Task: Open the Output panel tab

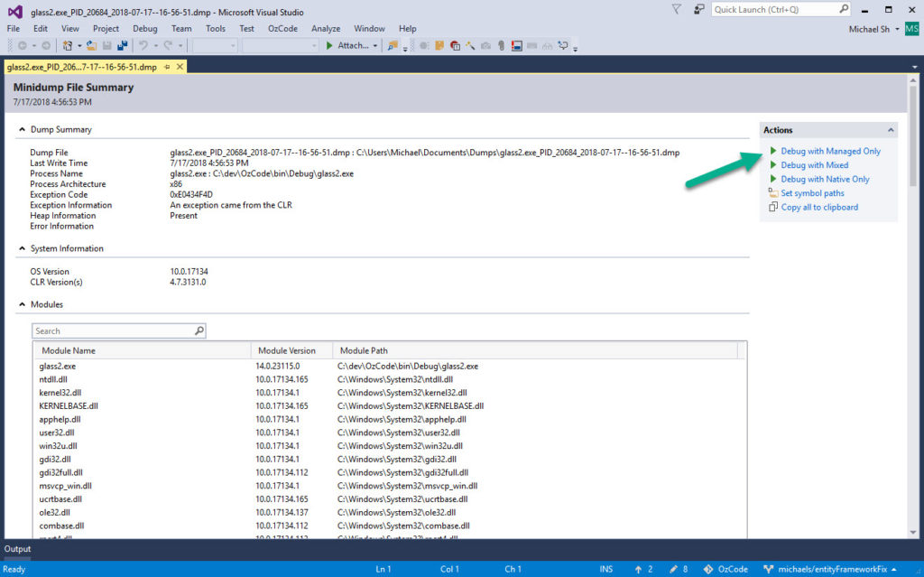Action: (17, 549)
